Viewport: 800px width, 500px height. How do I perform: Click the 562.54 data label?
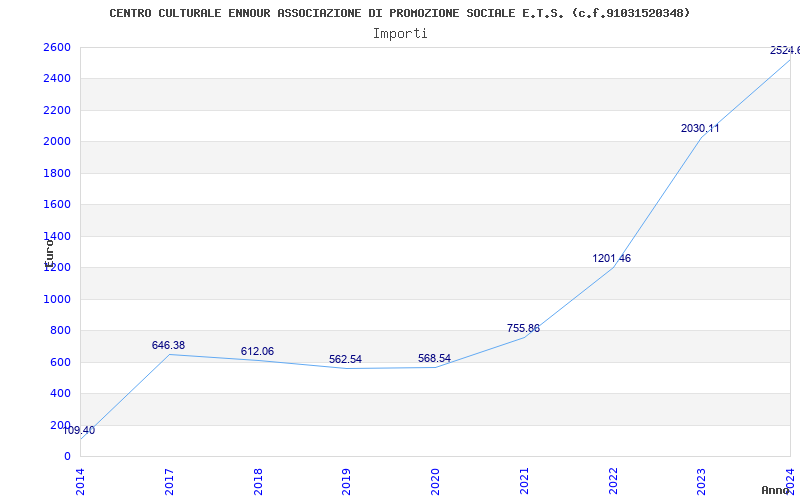346,360
